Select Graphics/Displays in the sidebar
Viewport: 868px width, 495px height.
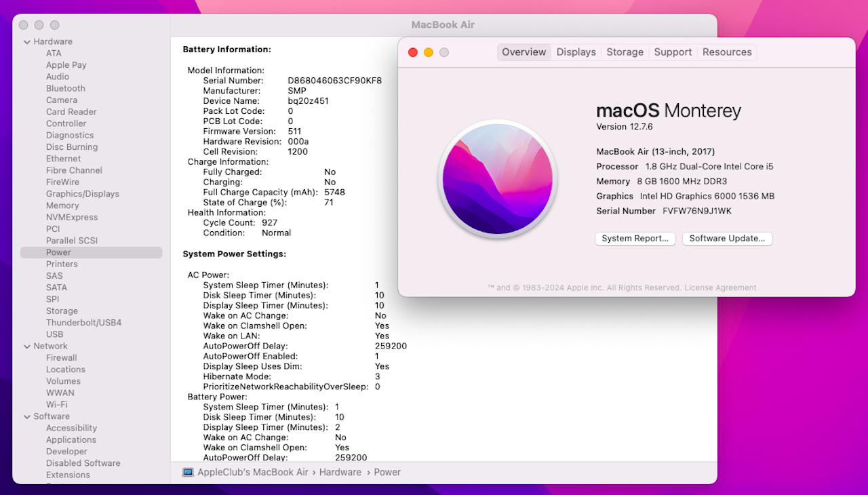pos(82,194)
